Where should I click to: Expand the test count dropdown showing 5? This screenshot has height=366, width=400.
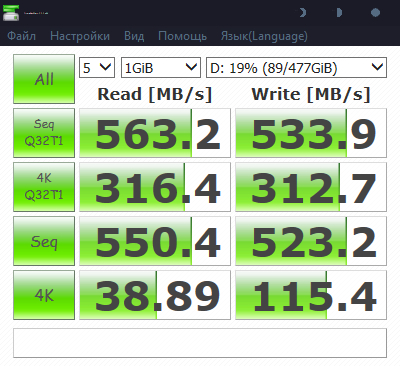(97, 68)
